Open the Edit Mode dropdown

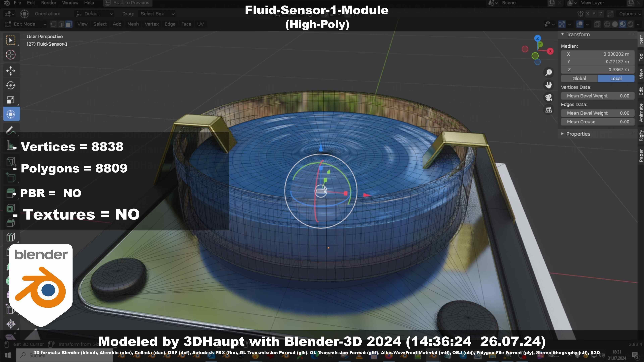click(25, 24)
